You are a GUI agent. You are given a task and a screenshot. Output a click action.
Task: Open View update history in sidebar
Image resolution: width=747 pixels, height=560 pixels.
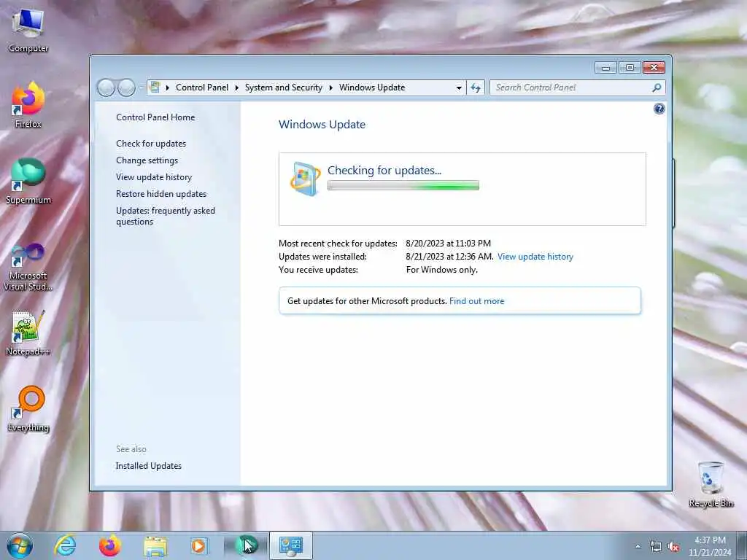(x=154, y=177)
